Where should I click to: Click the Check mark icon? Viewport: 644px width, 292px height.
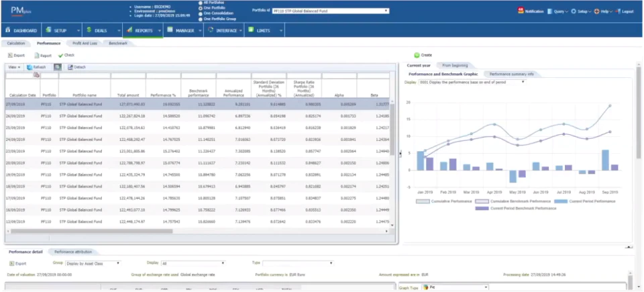[61, 55]
